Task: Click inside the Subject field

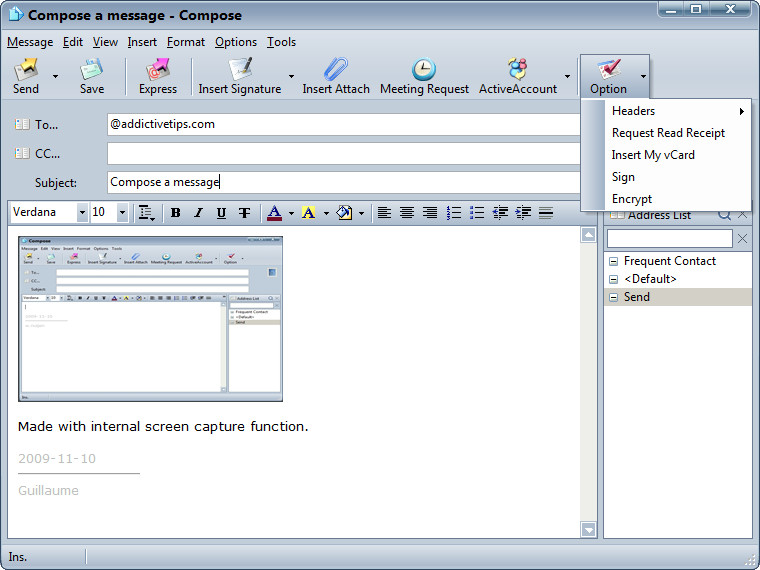Action: [343, 182]
